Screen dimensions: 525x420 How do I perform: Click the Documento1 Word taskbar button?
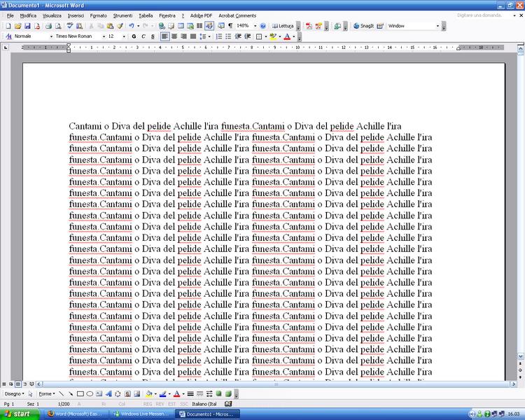(209, 414)
